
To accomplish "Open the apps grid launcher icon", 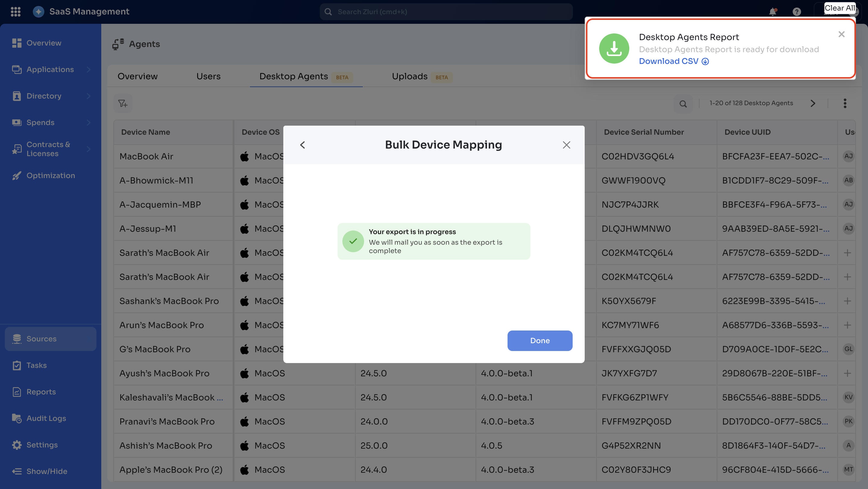I will click(x=15, y=11).
